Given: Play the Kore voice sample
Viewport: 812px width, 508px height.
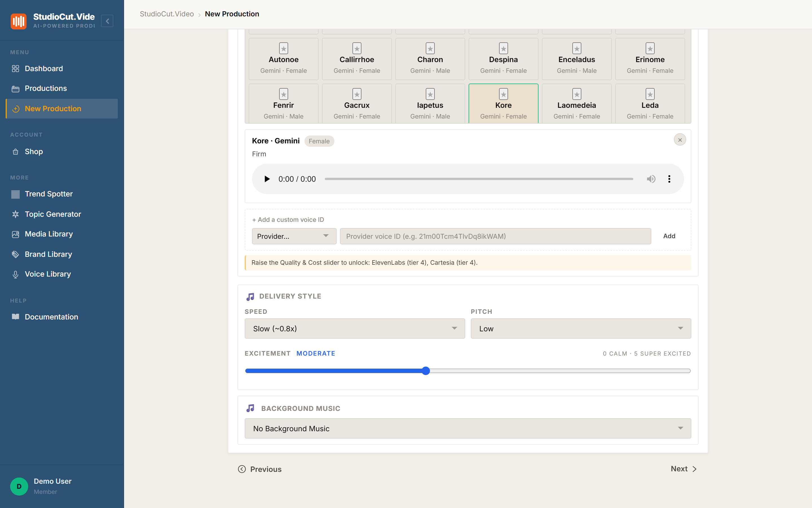Looking at the screenshot, I should click(x=267, y=179).
